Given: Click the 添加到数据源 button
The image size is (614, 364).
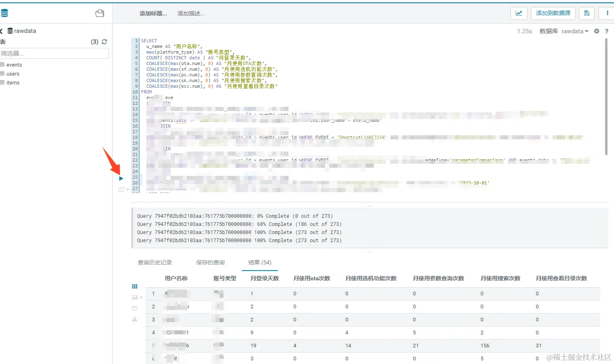Looking at the screenshot, I should click(553, 13).
